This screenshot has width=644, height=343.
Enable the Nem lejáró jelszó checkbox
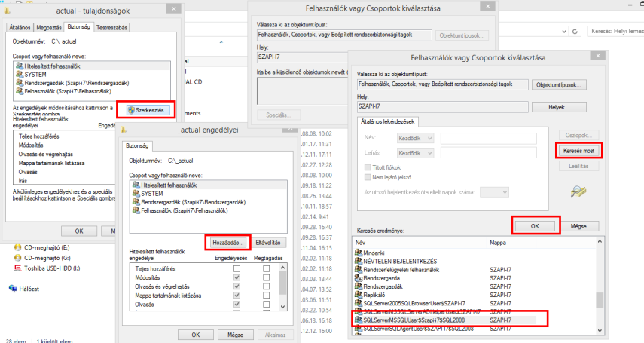(x=368, y=176)
